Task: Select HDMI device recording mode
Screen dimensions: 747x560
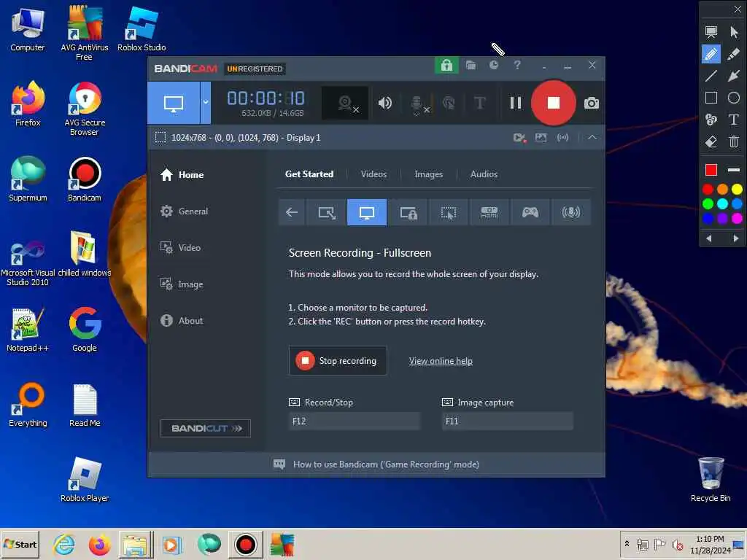Action: click(489, 212)
